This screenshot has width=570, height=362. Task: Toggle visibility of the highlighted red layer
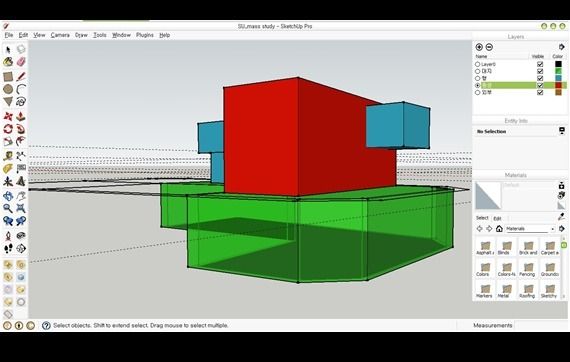[540, 85]
